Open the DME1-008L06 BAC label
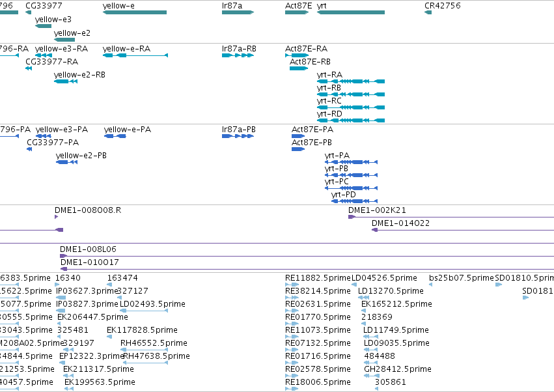The image size is (554, 392). click(88, 249)
